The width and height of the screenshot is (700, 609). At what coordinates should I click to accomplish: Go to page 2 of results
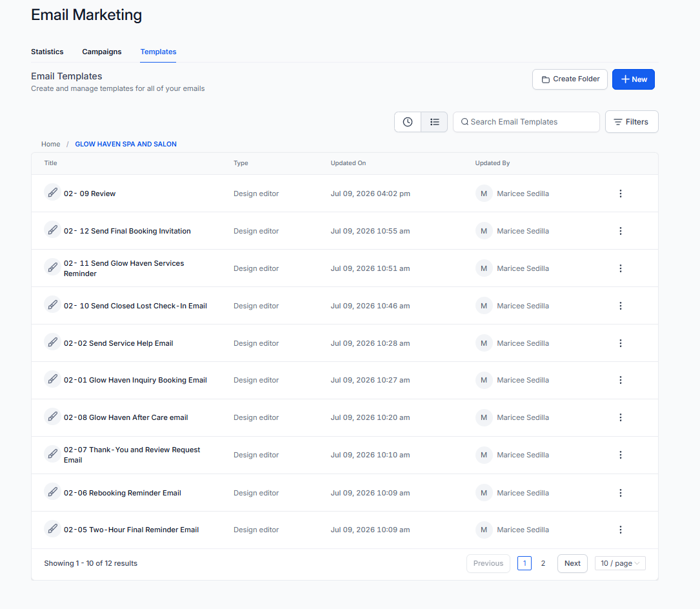coord(543,563)
